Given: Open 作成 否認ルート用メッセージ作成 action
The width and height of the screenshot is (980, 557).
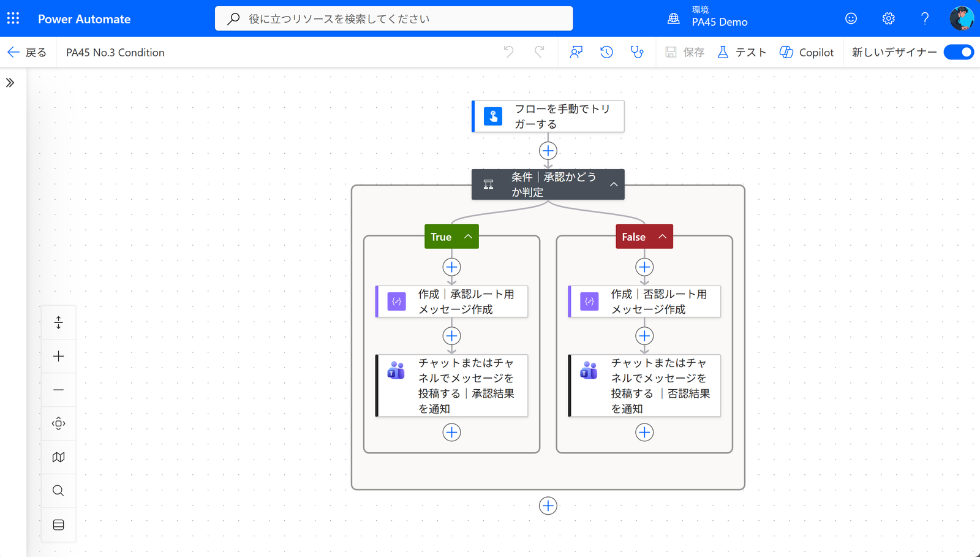Looking at the screenshot, I should 644,301.
